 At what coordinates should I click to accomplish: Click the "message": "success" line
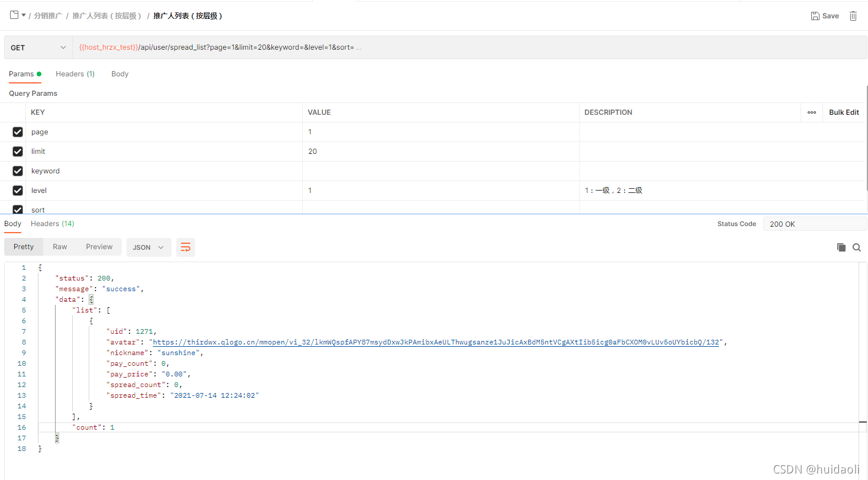coord(99,289)
